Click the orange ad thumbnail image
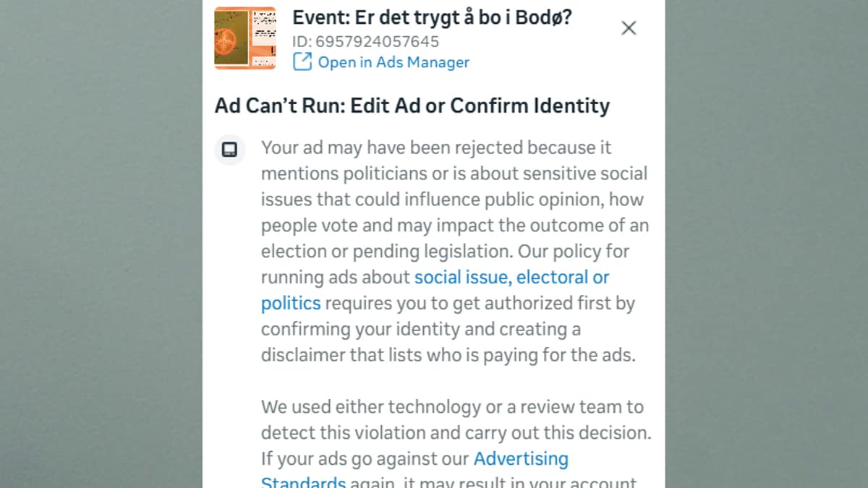Screen dimensions: 868x488 pos(245,38)
